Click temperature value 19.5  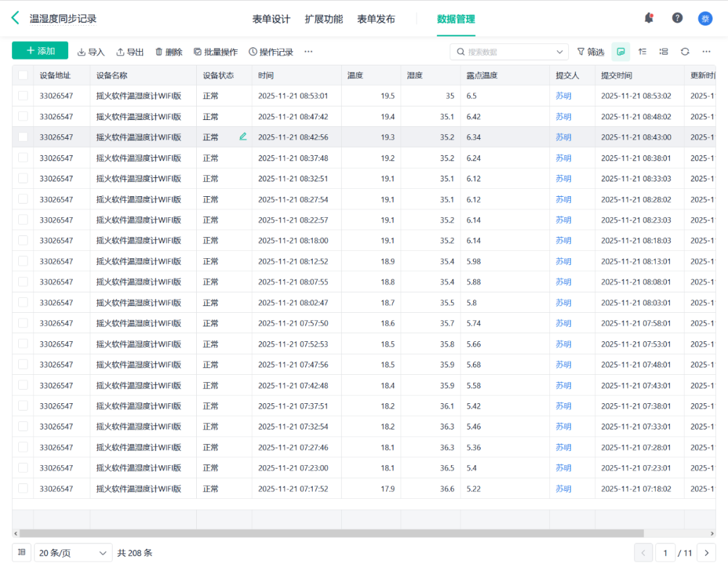388,96
